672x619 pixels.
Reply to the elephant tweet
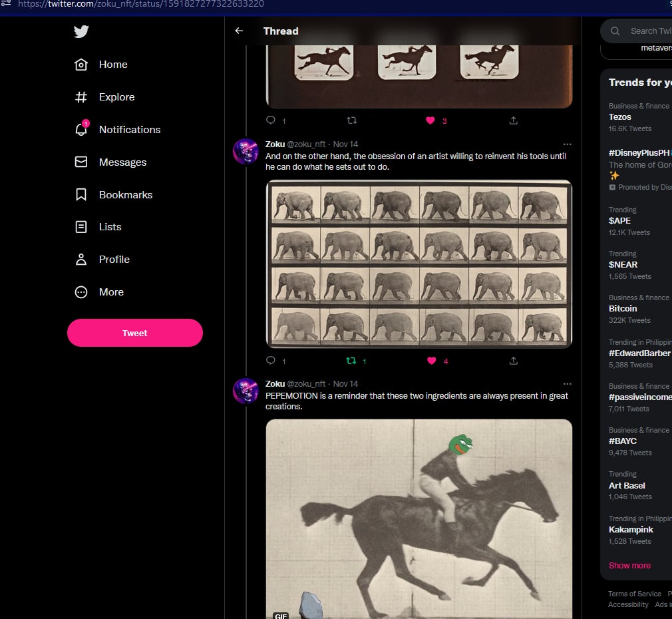tap(270, 361)
